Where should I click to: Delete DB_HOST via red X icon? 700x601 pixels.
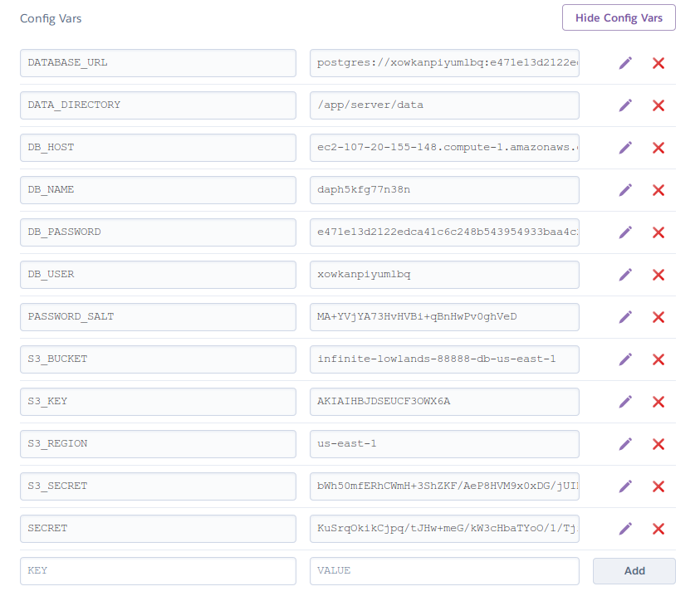(658, 148)
